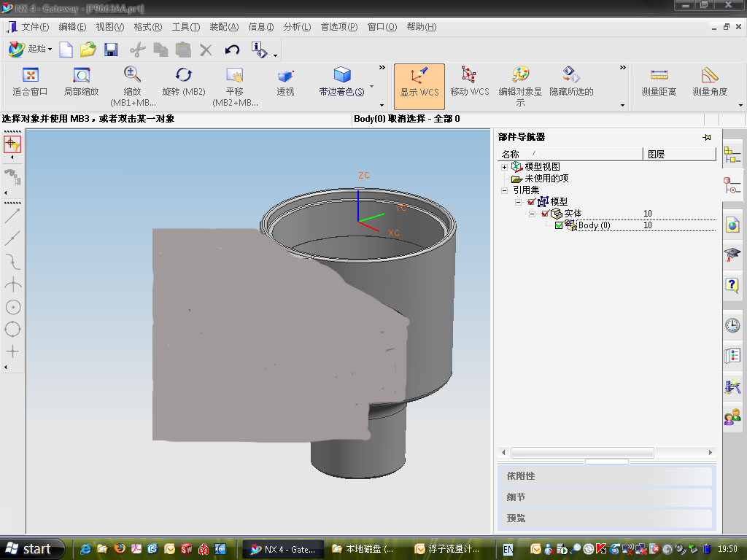747x560 pixels.
Task: Expand the 模型视图 tree node
Action: [504, 167]
